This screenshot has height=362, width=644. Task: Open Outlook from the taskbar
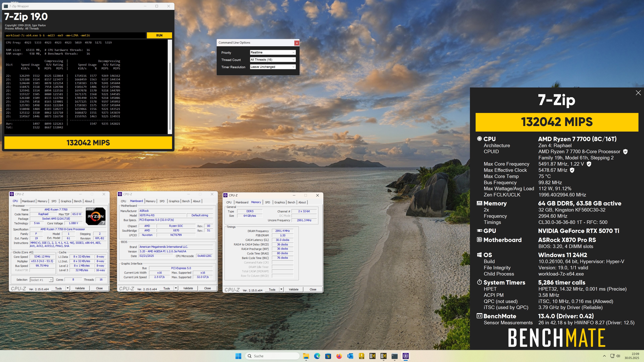click(350, 356)
